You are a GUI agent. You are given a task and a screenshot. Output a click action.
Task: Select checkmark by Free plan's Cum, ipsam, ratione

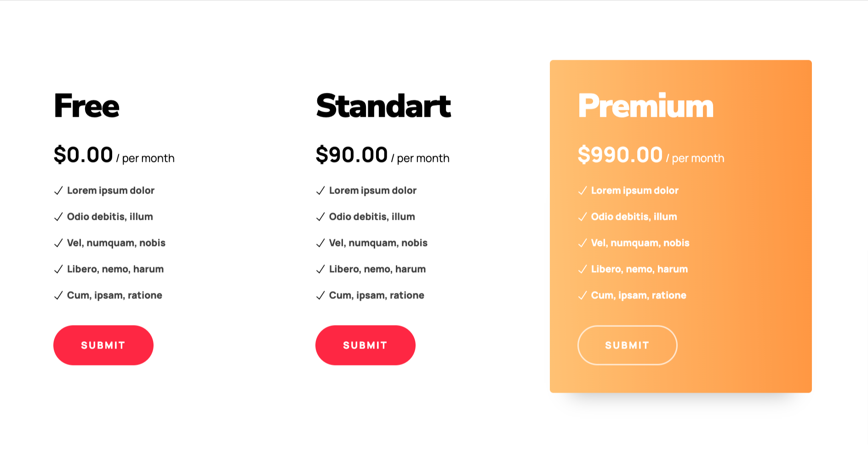click(x=58, y=296)
